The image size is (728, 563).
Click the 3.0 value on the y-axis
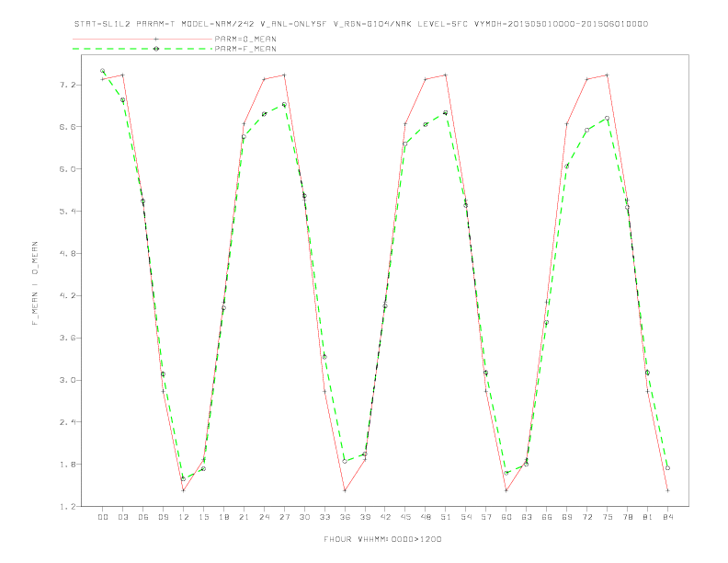[x=67, y=380]
